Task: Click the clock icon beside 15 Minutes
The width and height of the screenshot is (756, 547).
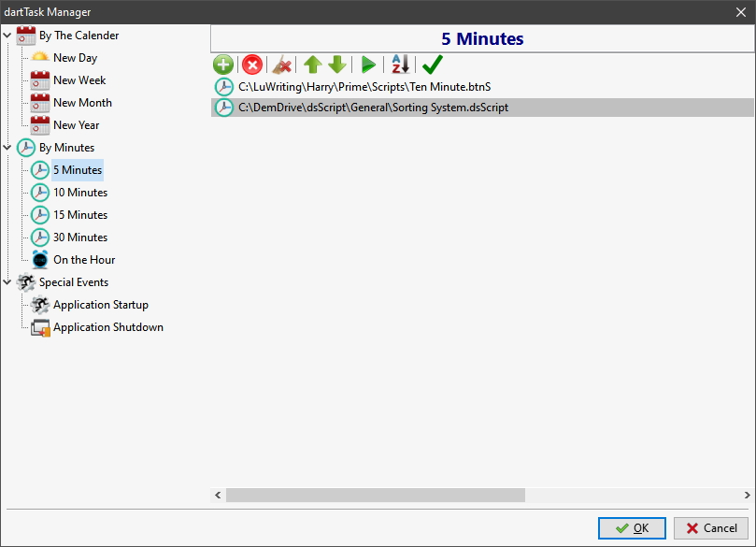Action: click(x=40, y=215)
